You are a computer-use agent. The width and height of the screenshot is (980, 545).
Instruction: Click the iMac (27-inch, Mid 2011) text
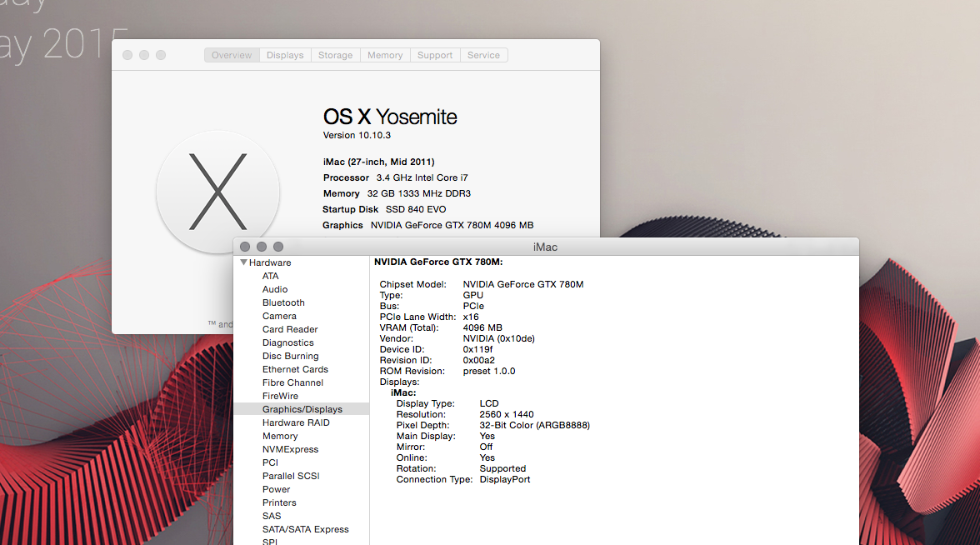pyautogui.click(x=378, y=162)
